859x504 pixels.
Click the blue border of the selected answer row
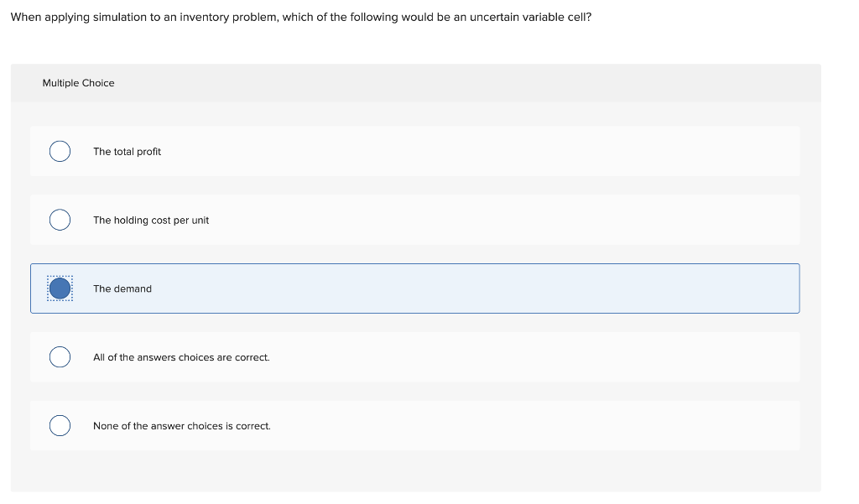click(415, 264)
